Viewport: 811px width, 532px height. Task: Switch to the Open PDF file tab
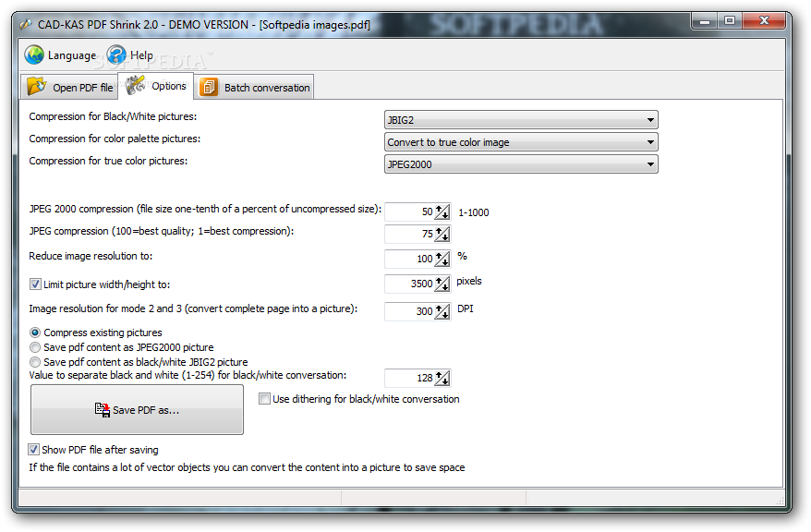click(x=70, y=87)
